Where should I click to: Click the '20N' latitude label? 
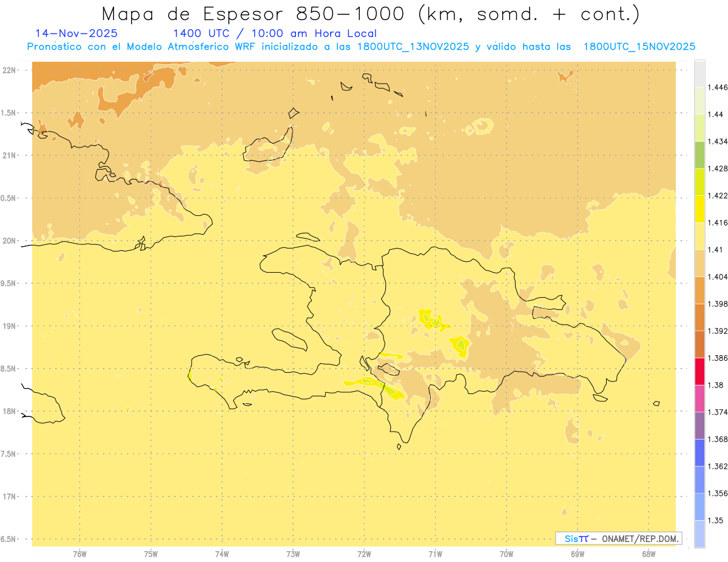click(10, 241)
